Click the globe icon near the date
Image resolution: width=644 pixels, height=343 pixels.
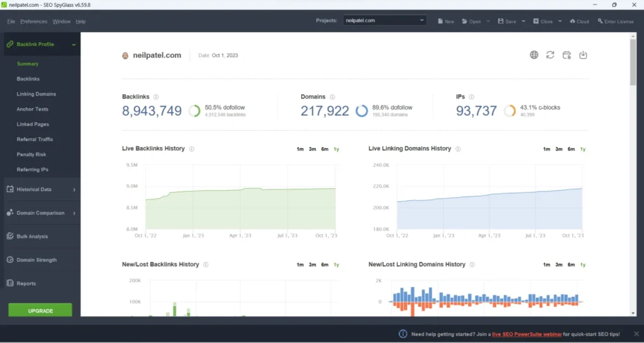pos(534,55)
